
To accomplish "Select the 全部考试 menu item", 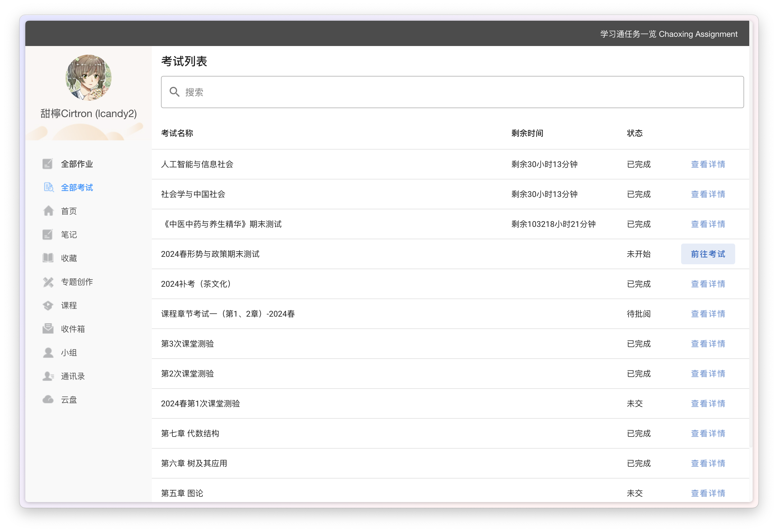I will [x=77, y=187].
